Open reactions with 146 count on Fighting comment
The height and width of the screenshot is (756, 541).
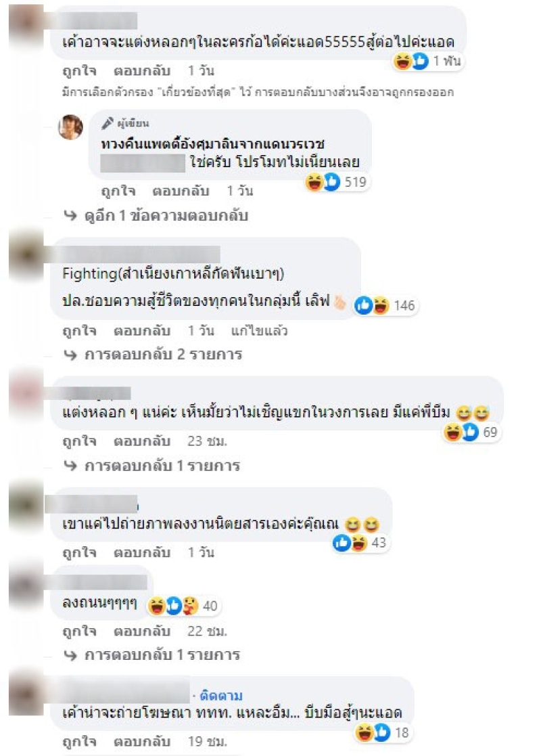click(385, 306)
